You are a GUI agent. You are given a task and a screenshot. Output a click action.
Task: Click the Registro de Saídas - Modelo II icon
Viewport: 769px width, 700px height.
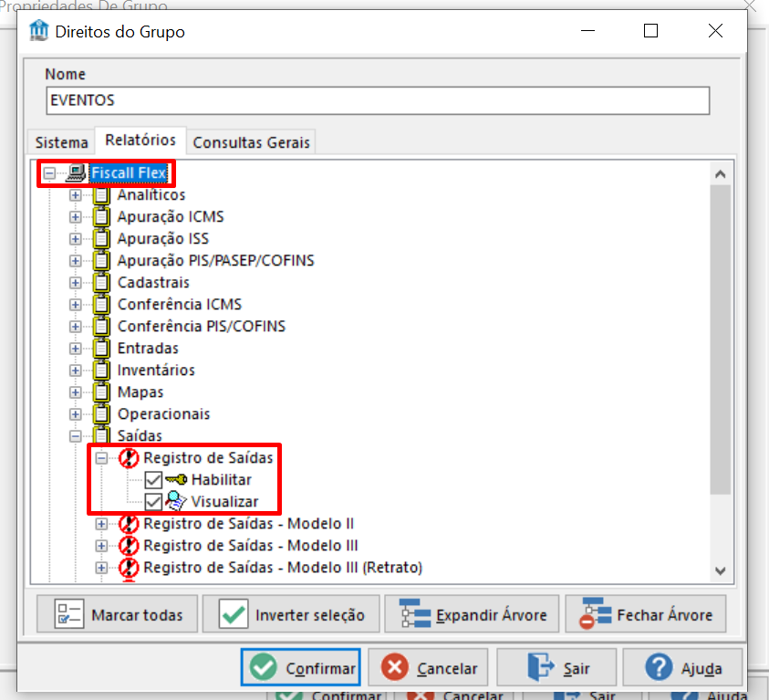pyautogui.click(x=129, y=524)
